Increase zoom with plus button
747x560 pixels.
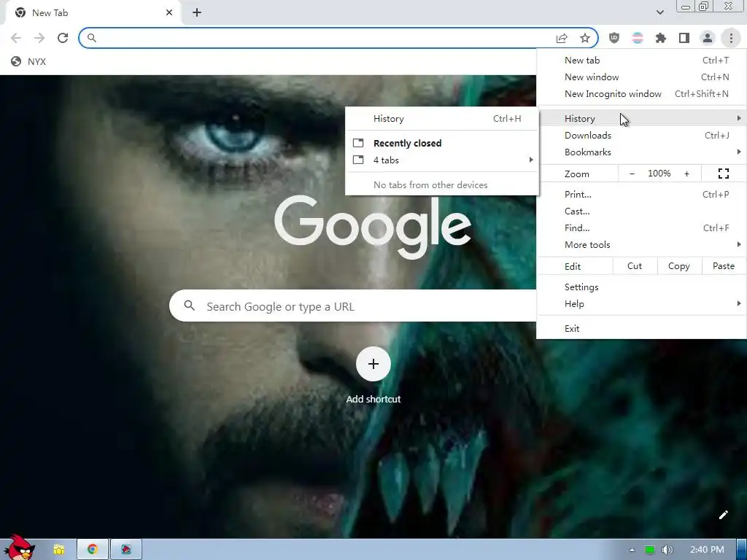pyautogui.click(x=686, y=174)
